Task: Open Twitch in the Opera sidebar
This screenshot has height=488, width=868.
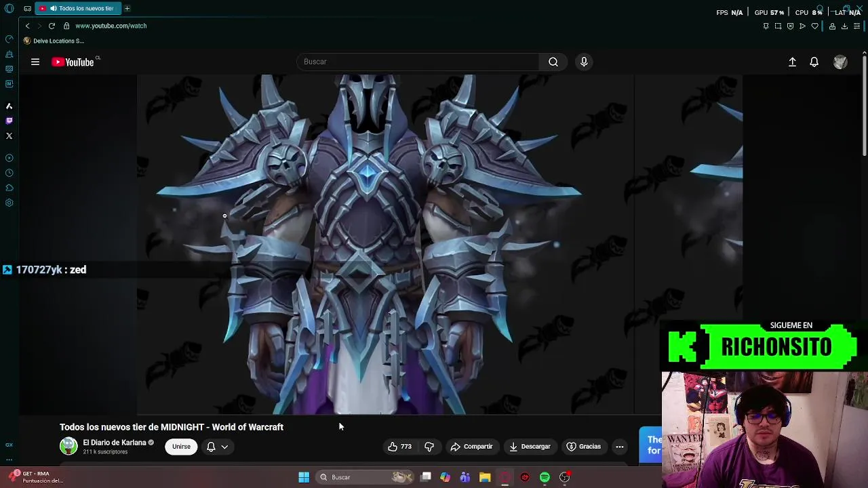Action: pos(9,121)
